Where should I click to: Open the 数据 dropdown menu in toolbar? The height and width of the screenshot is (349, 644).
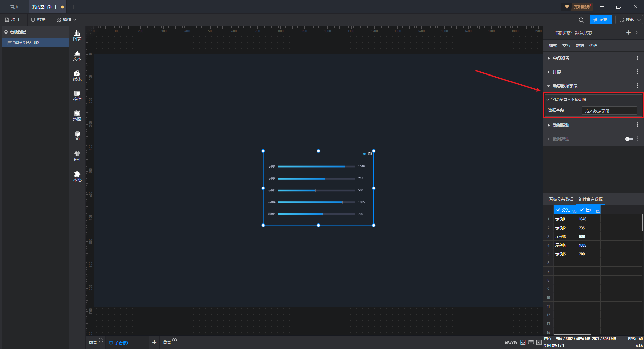click(x=41, y=20)
